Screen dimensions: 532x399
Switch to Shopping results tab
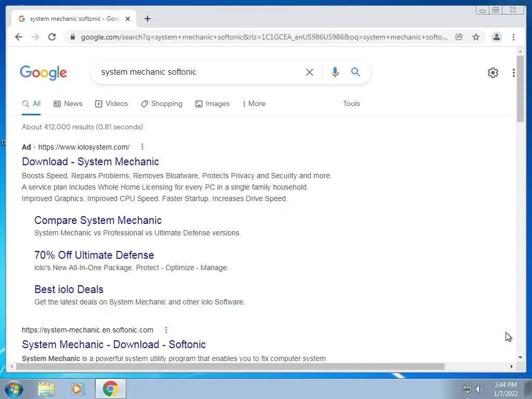(x=162, y=104)
